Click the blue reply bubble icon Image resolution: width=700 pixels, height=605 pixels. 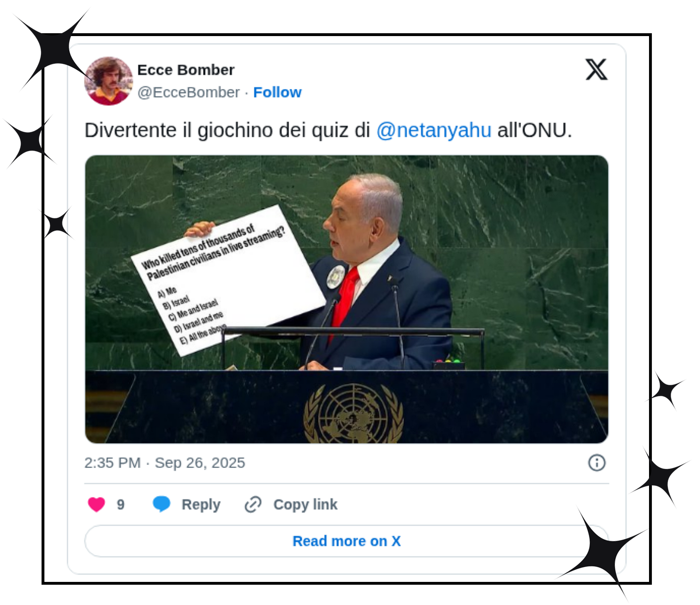pos(162,504)
